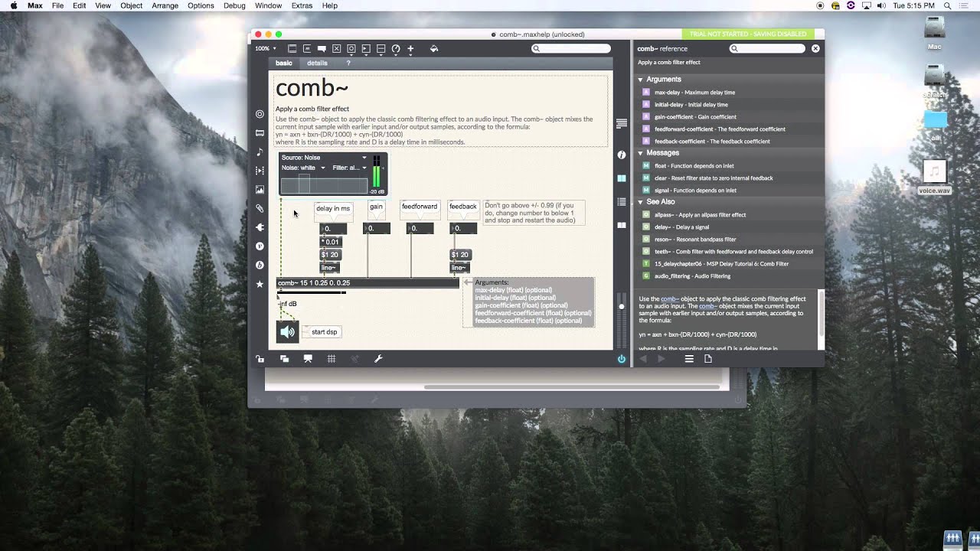Viewport: 980px width, 551px height.
Task: Select the basic tab
Action: pos(284,63)
